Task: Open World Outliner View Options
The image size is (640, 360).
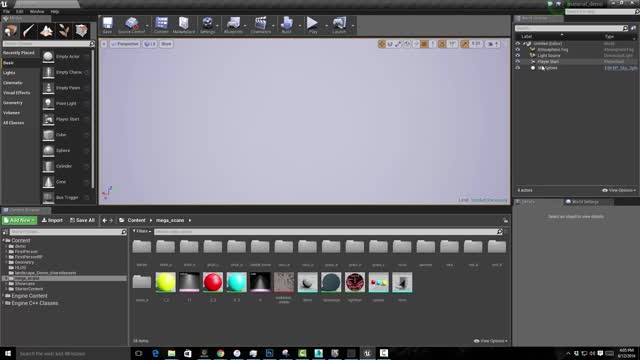Action: coord(619,190)
